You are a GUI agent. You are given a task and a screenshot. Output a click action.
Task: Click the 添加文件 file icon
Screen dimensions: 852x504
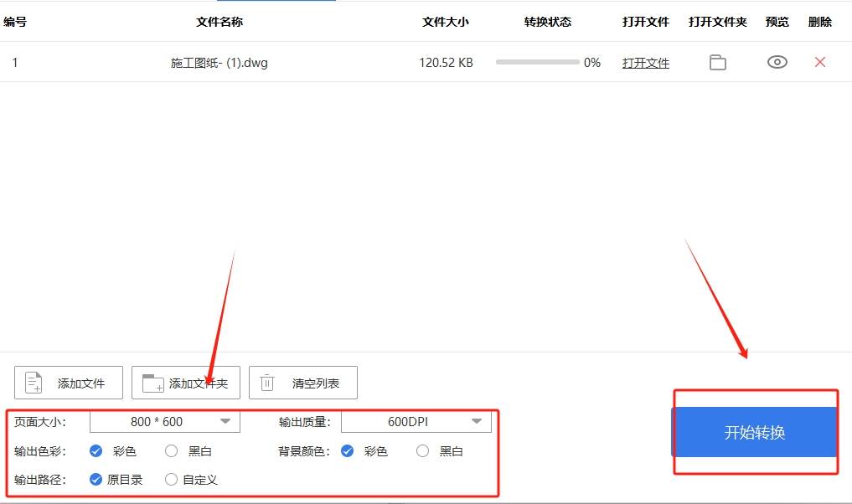pyautogui.click(x=34, y=383)
